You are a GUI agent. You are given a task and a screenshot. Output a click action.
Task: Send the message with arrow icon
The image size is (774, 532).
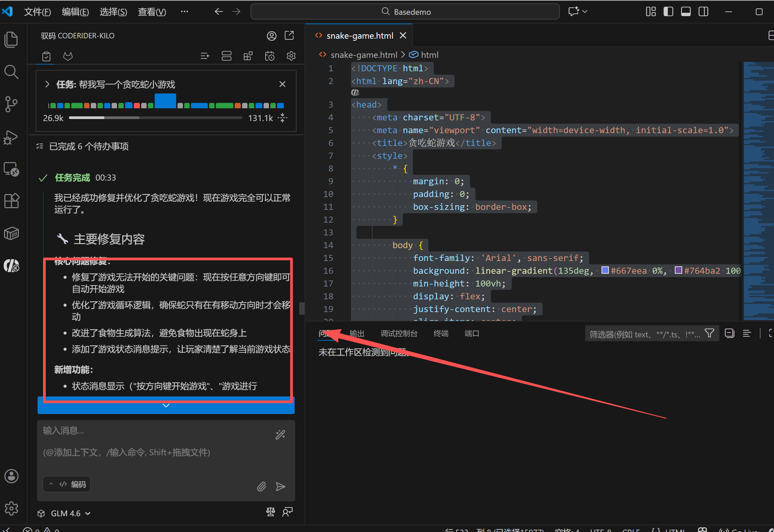(x=280, y=486)
